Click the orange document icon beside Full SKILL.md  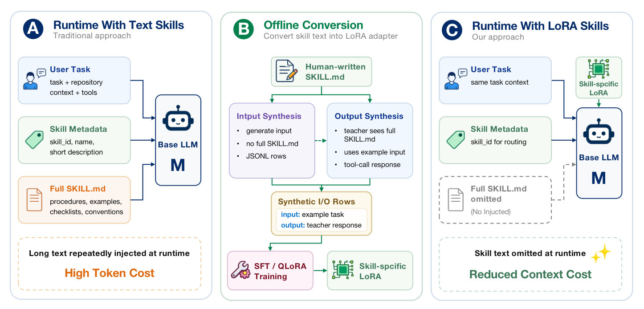pyautogui.click(x=34, y=199)
